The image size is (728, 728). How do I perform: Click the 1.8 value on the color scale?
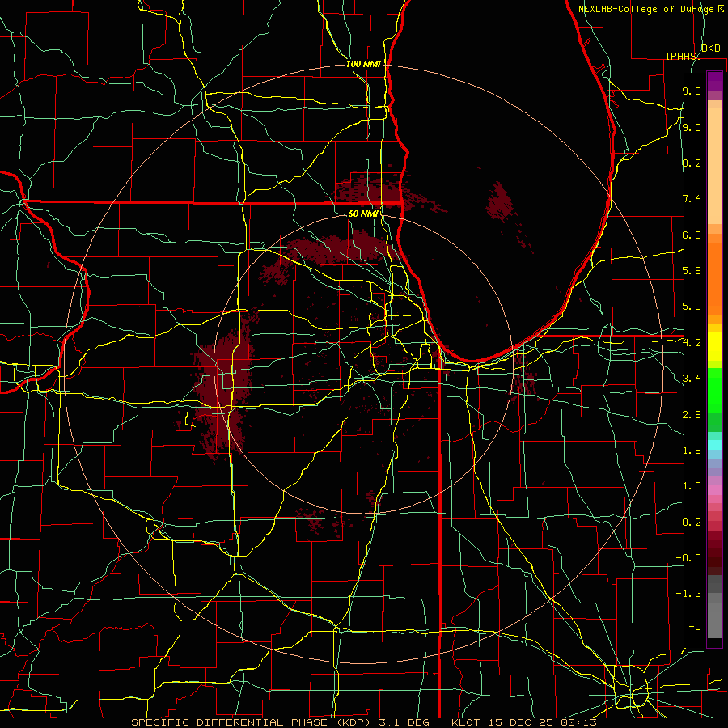pyautogui.click(x=692, y=450)
